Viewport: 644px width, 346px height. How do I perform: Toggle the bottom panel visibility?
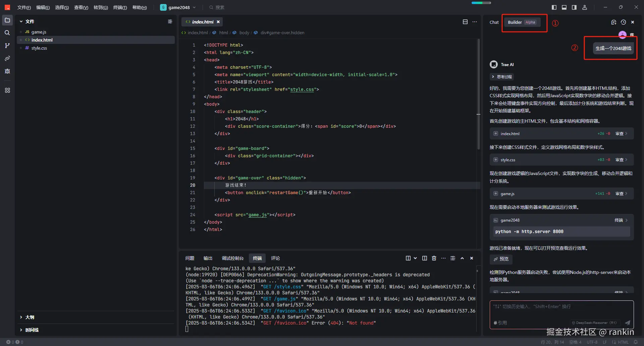click(x=564, y=7)
